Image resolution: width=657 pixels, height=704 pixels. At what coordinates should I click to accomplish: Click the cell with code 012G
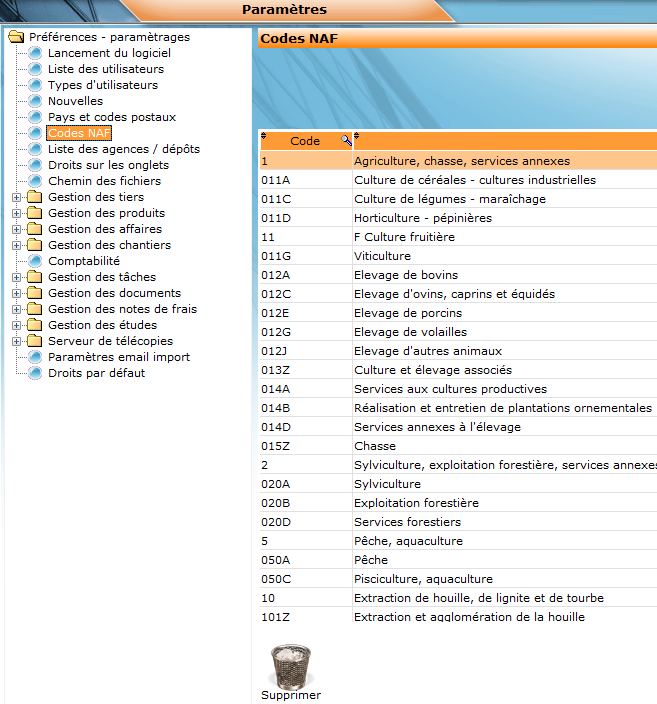coord(306,332)
